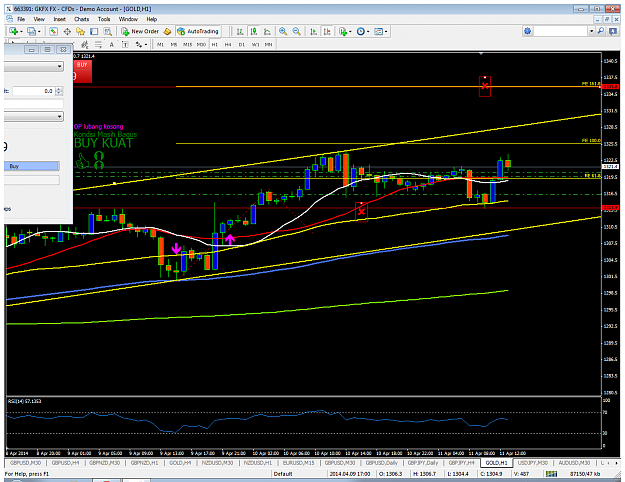Open the Insert menu
This screenshot has width=625, height=482.
pos(59,19)
